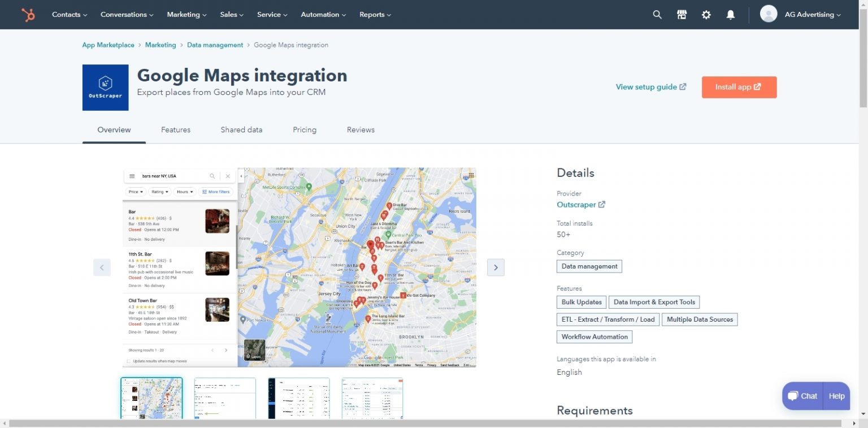Click Help in the chat widget
This screenshot has width=868, height=428.
pos(836,396)
